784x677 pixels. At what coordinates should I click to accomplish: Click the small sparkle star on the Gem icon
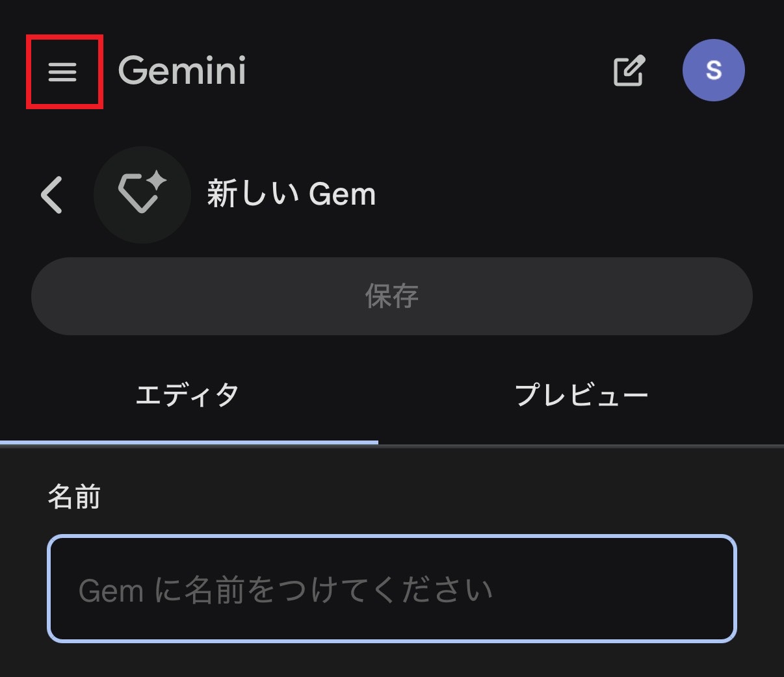click(x=157, y=181)
